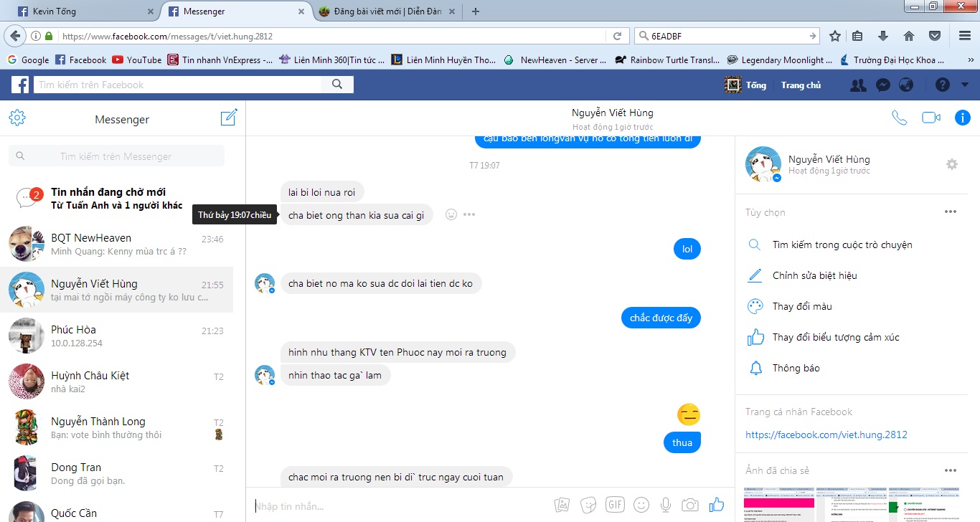Open the GIF picker
This screenshot has height=522, width=980.
[615, 505]
